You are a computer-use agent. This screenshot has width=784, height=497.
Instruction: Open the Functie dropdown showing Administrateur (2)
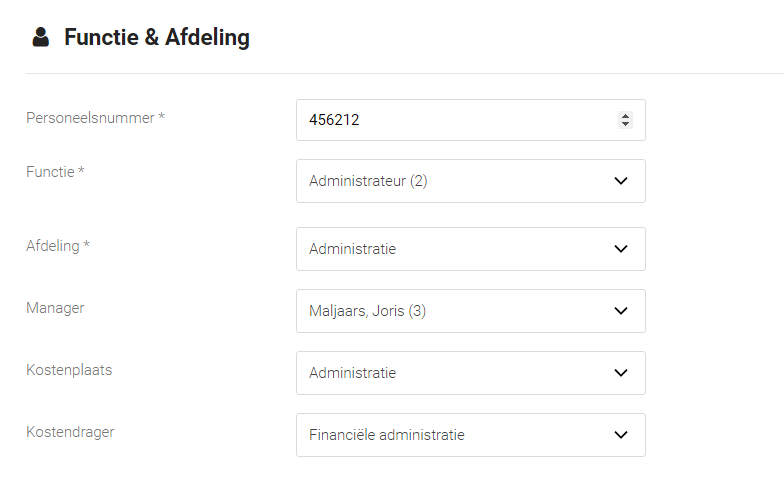click(x=470, y=181)
